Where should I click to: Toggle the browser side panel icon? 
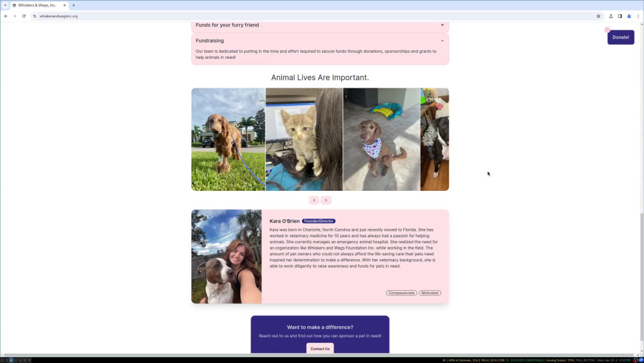point(620,16)
